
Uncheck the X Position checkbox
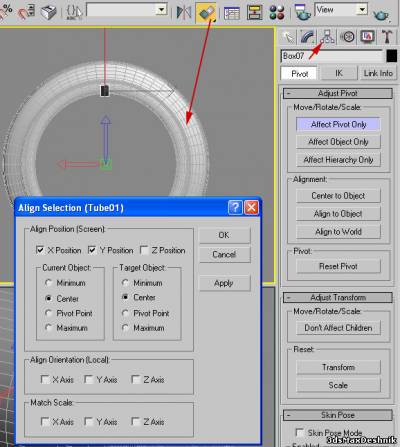(x=40, y=250)
